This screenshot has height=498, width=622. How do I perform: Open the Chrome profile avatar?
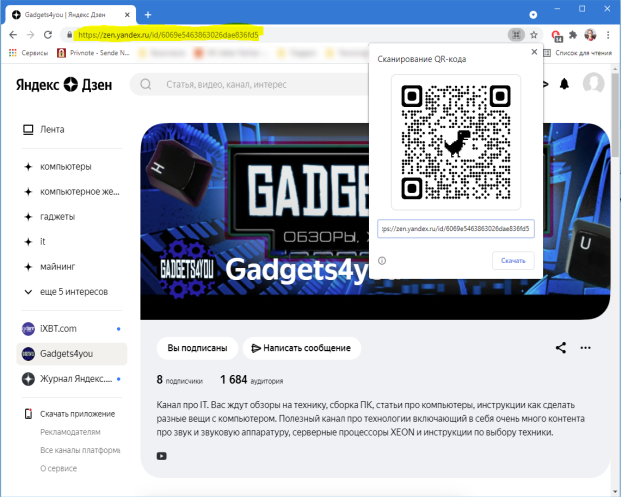[590, 35]
